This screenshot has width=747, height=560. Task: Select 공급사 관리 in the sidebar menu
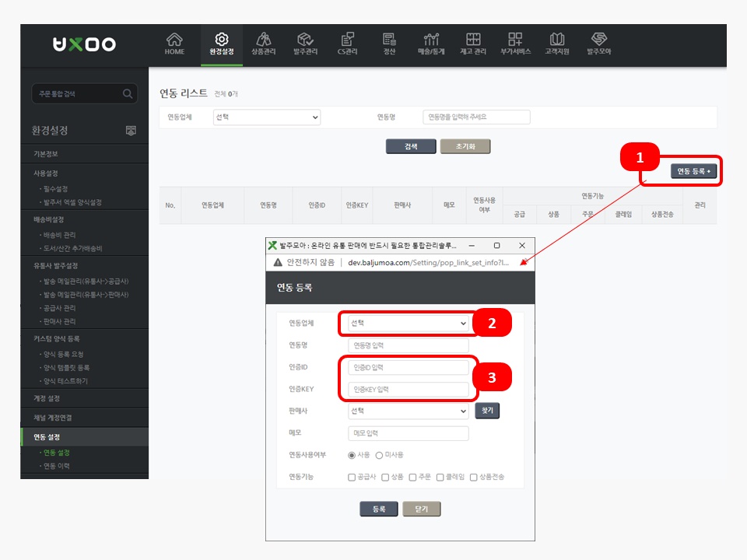click(59, 308)
